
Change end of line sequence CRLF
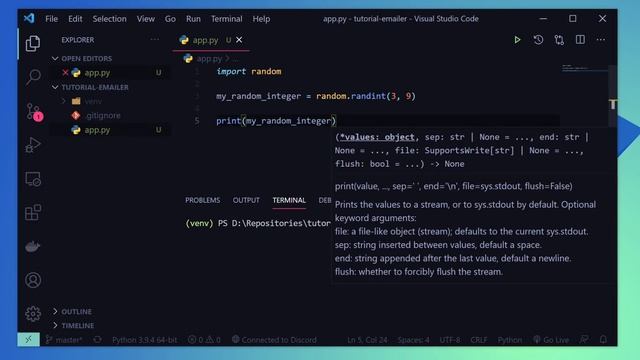tap(478, 340)
